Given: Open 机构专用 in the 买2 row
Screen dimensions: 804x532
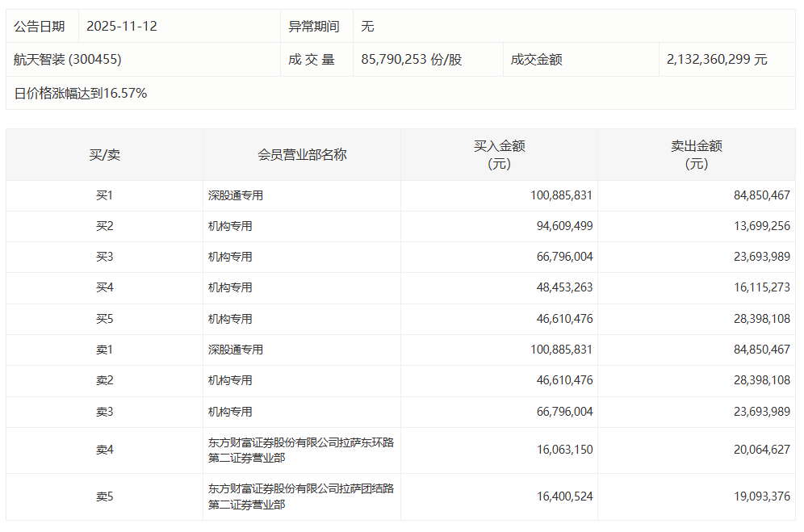Looking at the screenshot, I should (230, 226).
